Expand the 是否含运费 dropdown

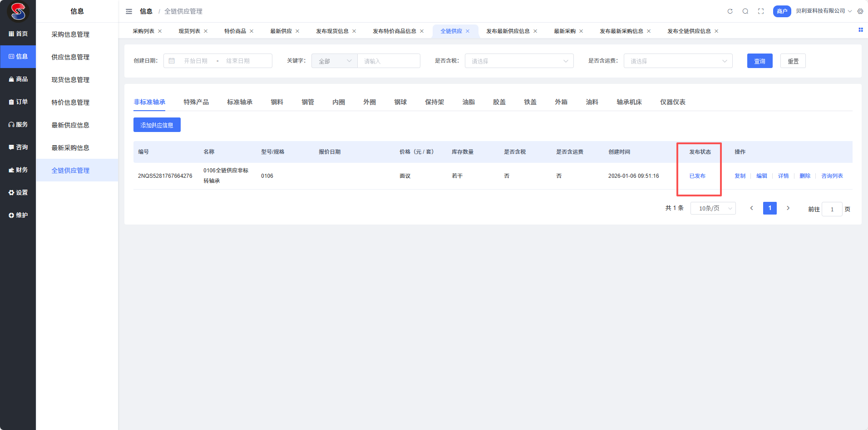pyautogui.click(x=678, y=61)
